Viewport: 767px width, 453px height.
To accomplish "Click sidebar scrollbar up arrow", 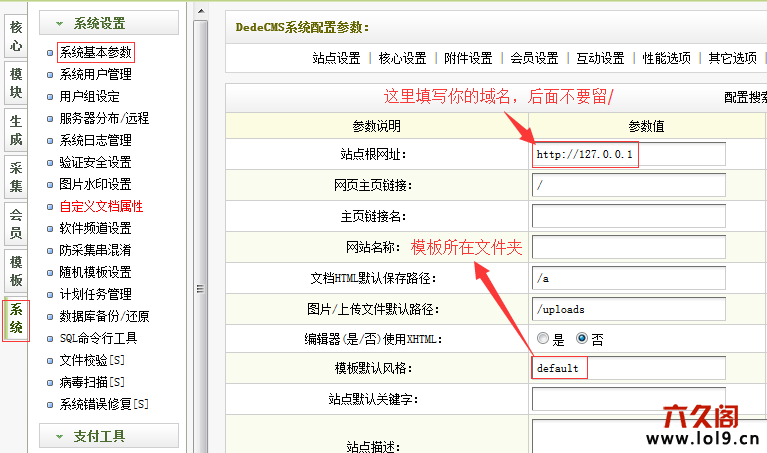I will [201, 11].
